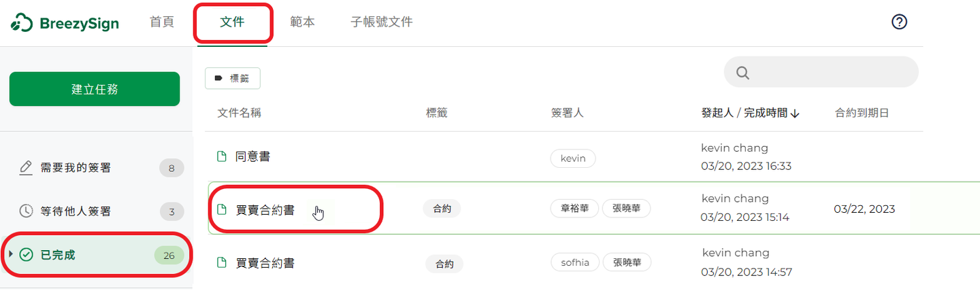Click the document icon beside 同意書

[x=221, y=156]
